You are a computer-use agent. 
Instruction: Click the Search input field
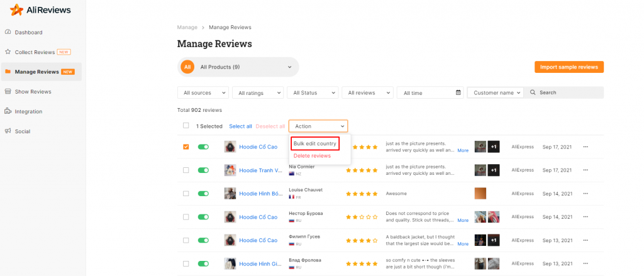click(564, 93)
